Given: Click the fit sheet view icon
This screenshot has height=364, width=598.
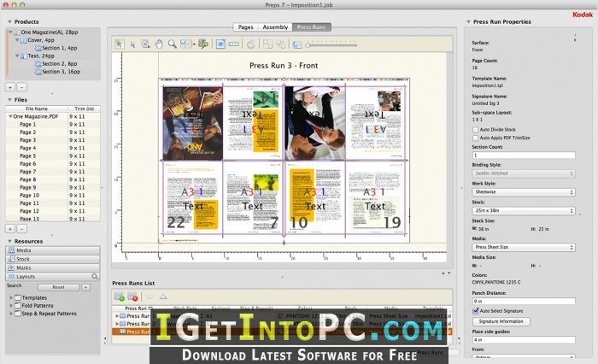Looking at the screenshot, I should tap(297, 44).
